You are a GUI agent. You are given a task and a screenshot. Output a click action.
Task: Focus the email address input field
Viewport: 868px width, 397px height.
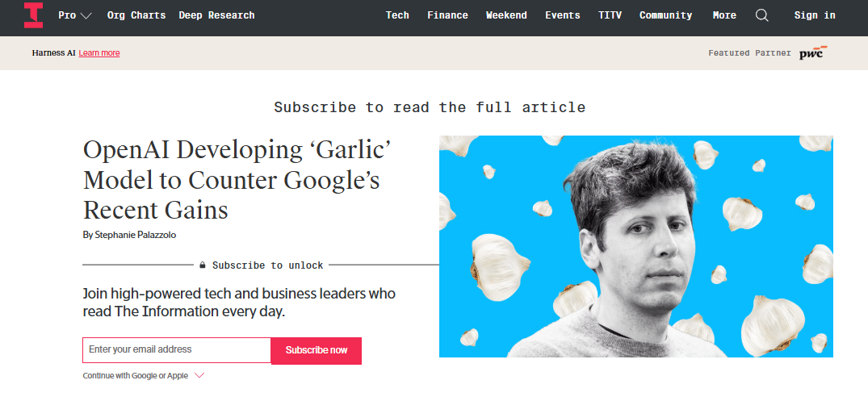pos(177,350)
